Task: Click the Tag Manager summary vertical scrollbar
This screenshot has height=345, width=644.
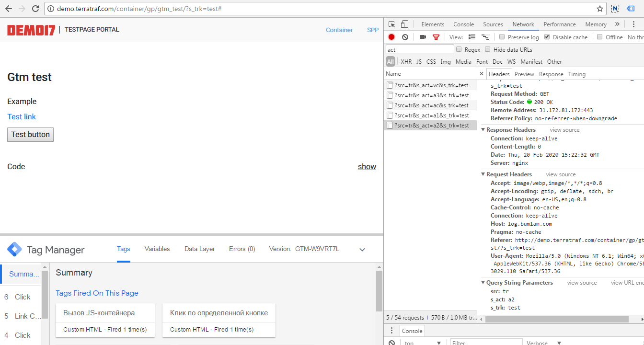Action: coord(379,290)
